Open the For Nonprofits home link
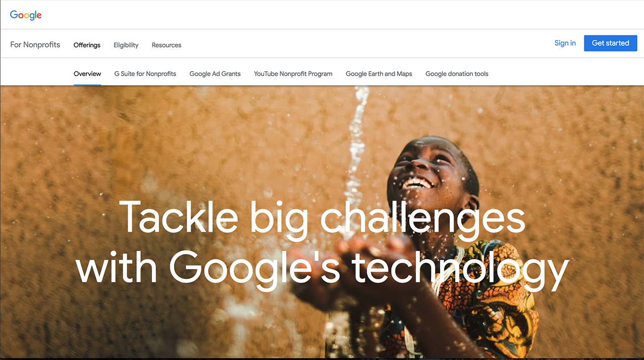Viewport: 644px width, 360px height. pyautogui.click(x=35, y=45)
